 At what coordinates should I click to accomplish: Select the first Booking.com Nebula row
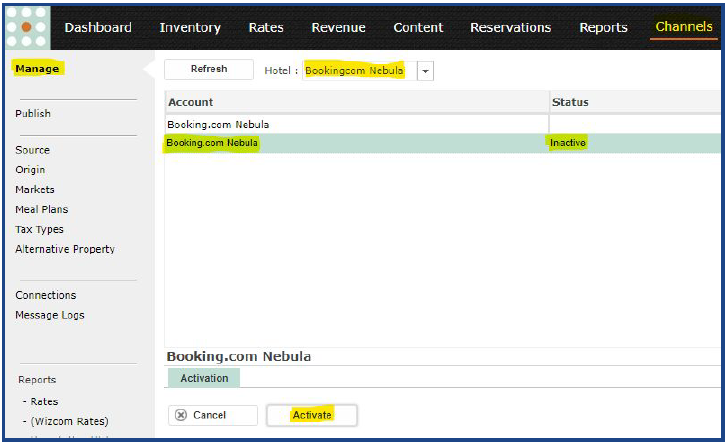[442, 125]
